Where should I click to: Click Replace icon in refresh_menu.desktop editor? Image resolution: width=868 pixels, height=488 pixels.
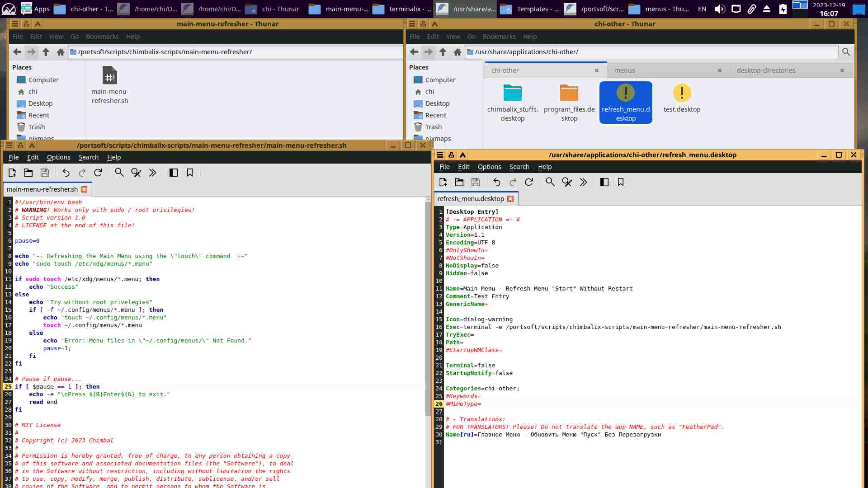click(567, 182)
